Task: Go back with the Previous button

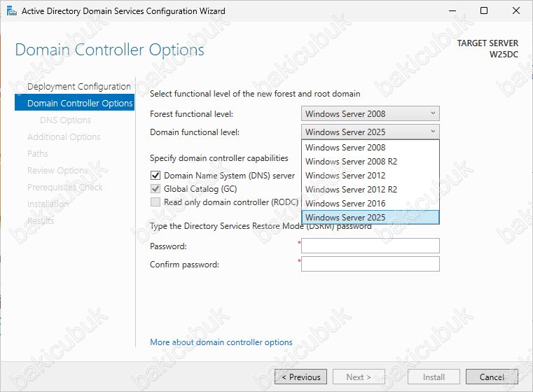Action: click(x=301, y=377)
